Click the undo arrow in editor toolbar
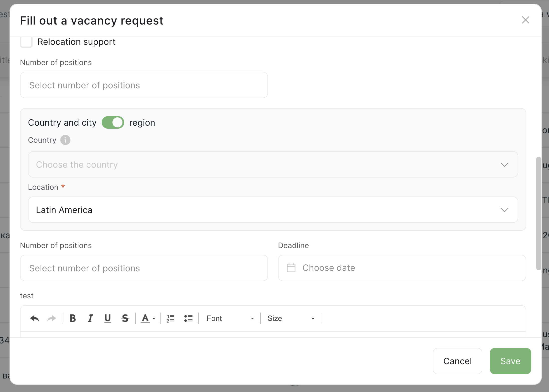The width and height of the screenshot is (549, 392). coord(35,318)
